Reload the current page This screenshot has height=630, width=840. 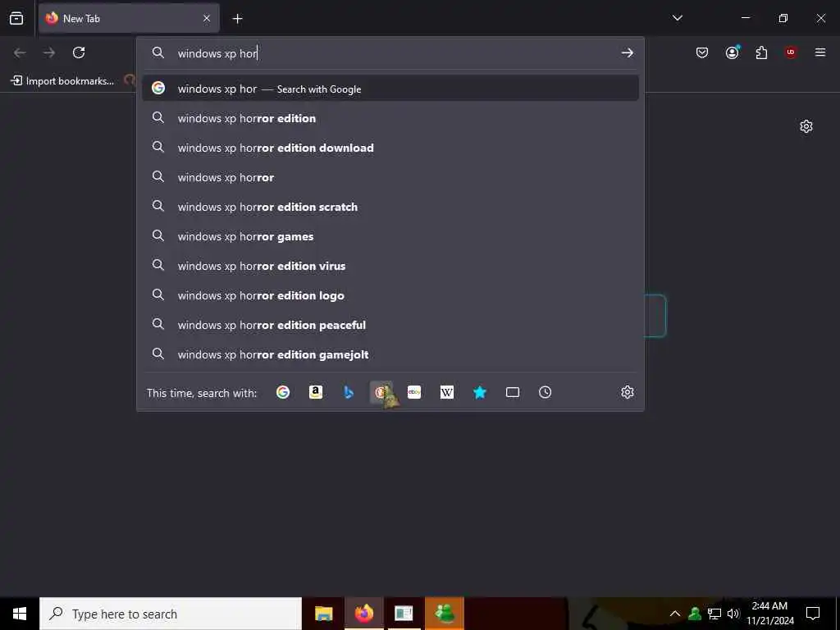click(x=79, y=52)
